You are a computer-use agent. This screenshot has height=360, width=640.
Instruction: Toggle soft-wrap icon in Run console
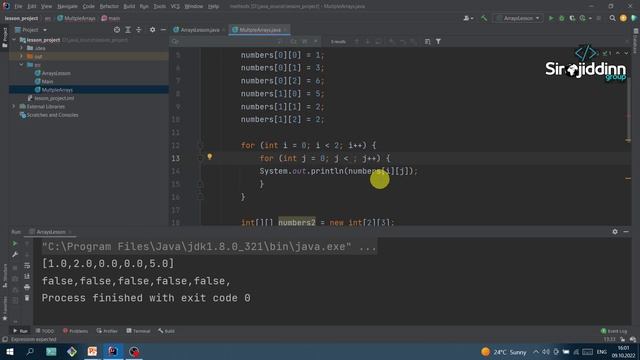point(27,265)
